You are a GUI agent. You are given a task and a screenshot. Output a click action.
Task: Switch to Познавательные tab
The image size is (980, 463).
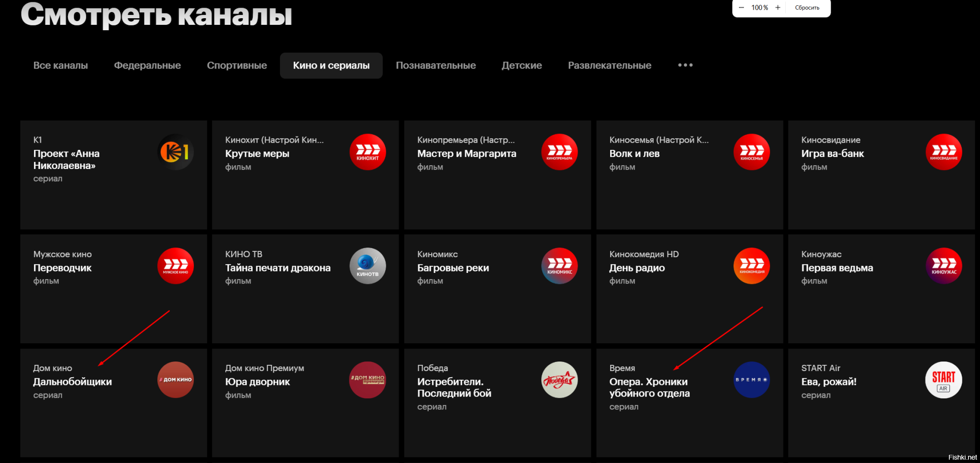point(436,66)
